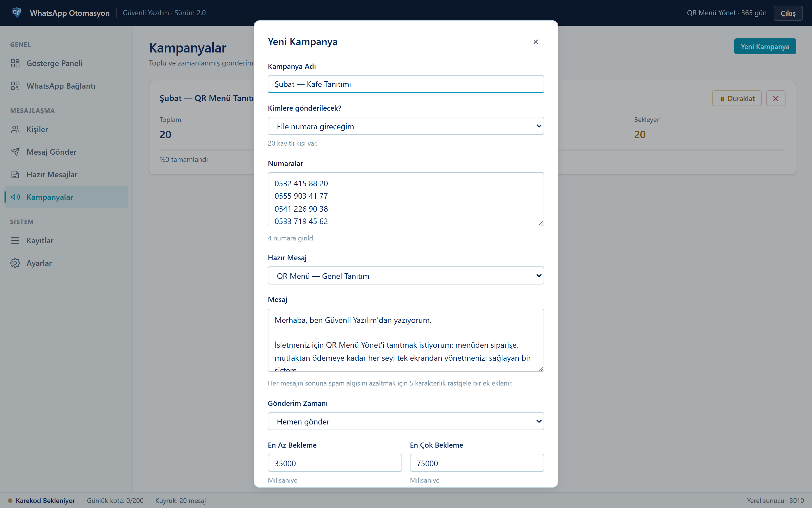Focus the Kampanya Adı field

[x=406, y=84]
